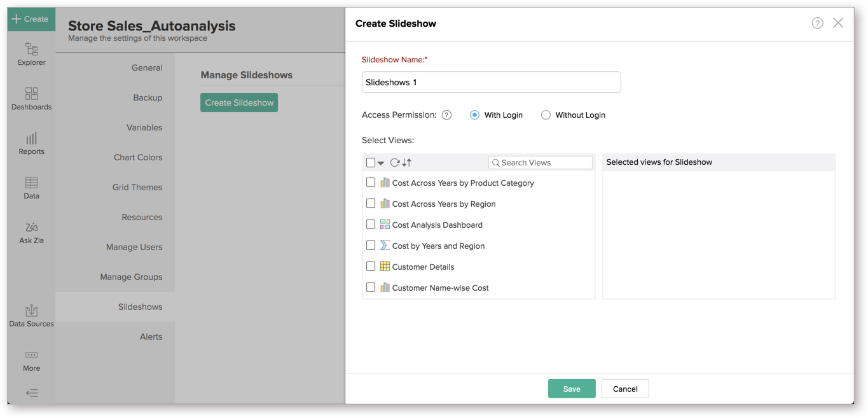
Task: Click the Slideshow Name input field
Action: pos(491,82)
